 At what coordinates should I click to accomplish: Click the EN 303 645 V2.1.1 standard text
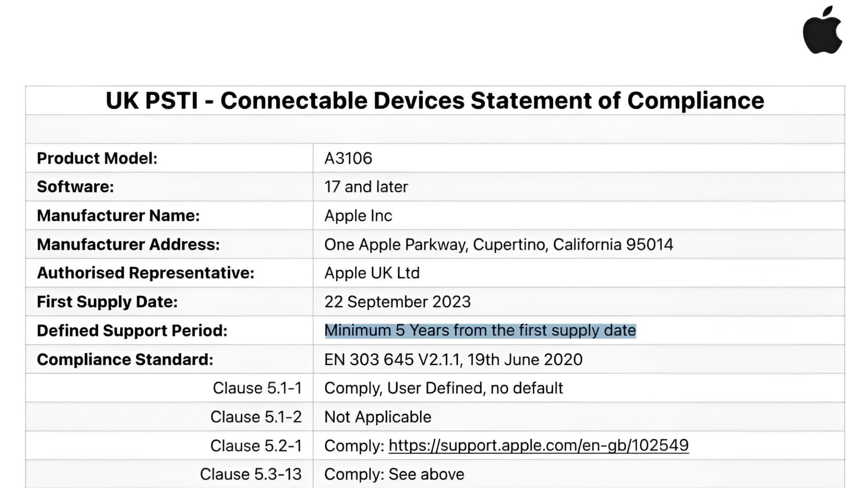pyautogui.click(x=453, y=359)
